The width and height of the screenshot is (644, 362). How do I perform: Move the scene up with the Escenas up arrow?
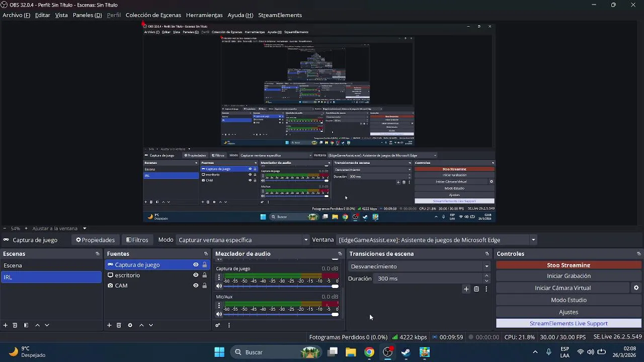point(37,325)
